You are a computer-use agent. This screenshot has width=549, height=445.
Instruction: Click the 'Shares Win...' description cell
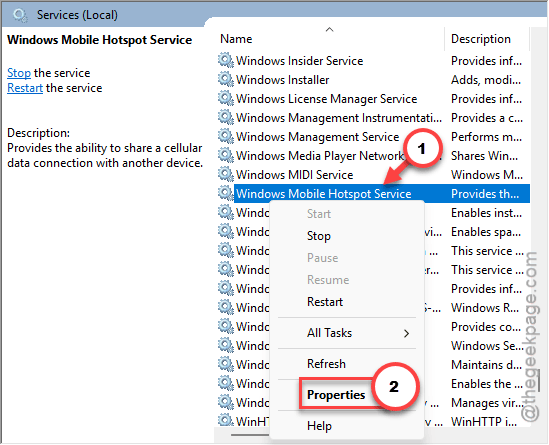484,155
